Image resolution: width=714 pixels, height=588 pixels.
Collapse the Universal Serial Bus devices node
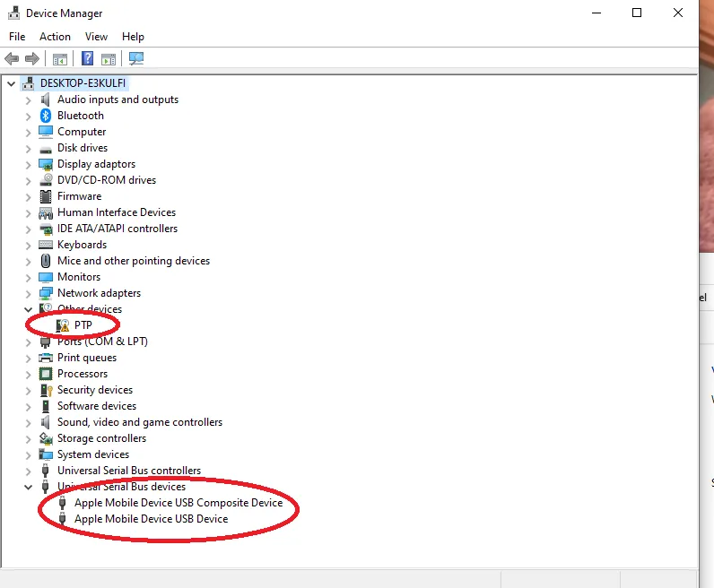(28, 487)
